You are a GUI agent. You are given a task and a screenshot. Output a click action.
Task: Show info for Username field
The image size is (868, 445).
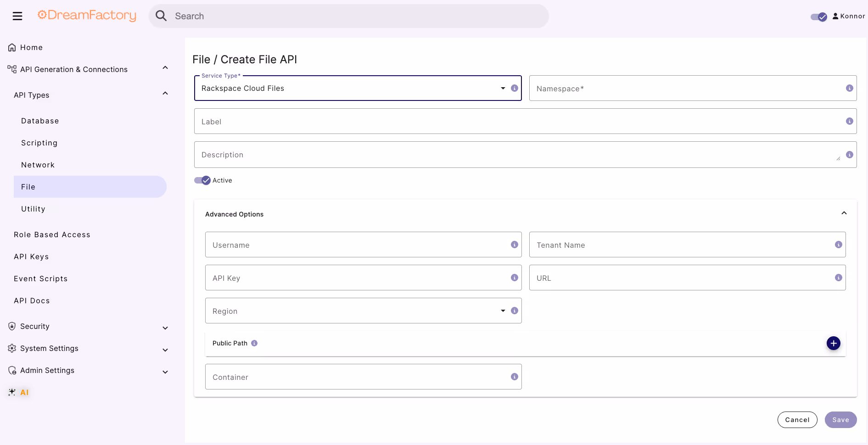pos(515,245)
